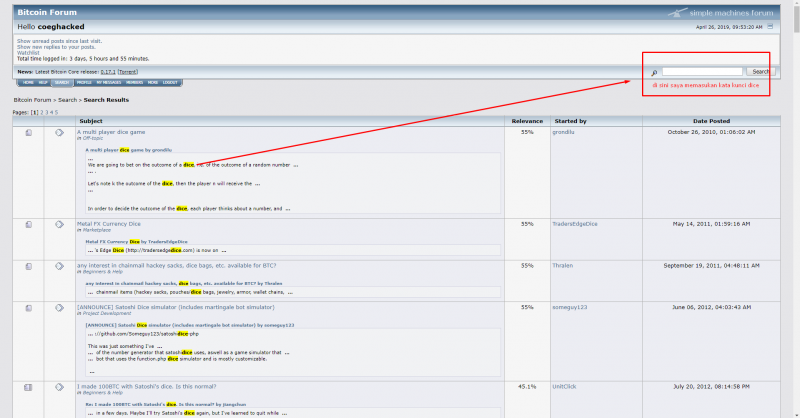Show new replies to your posts
Image resolution: width=800 pixels, height=418 pixels.
pos(56,47)
